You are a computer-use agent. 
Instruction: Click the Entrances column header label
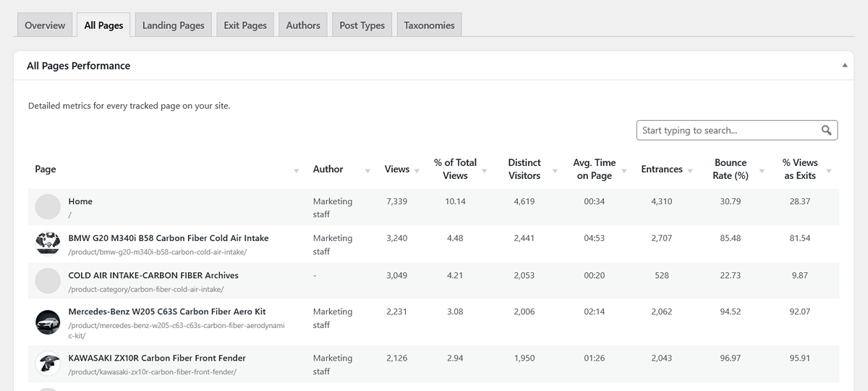coord(662,169)
